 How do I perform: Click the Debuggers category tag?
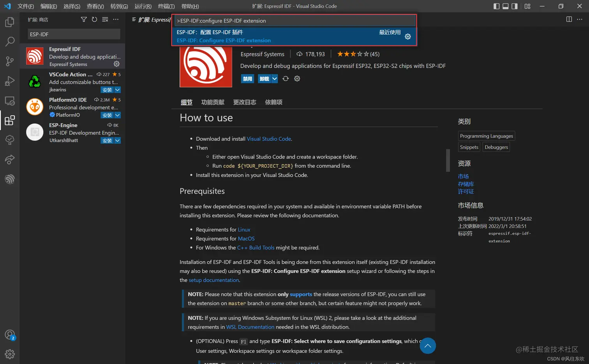click(x=496, y=147)
